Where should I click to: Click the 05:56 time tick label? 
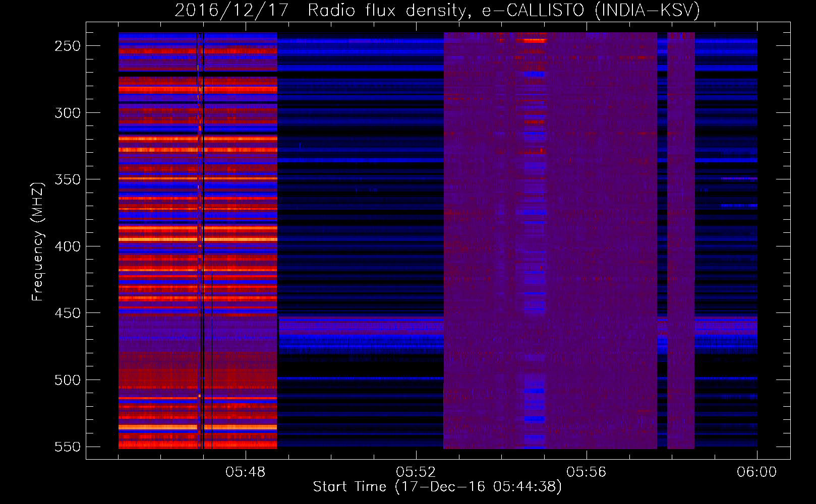click(587, 472)
